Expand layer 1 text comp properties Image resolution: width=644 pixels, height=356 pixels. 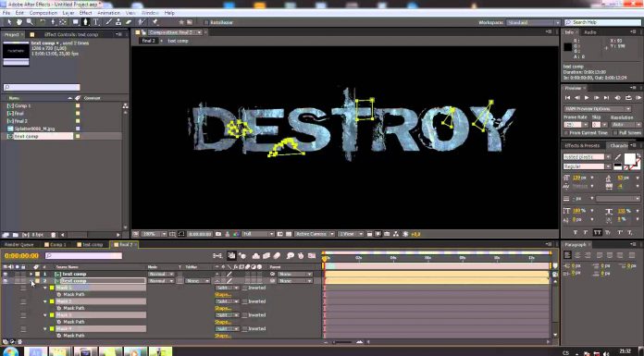click(31, 274)
